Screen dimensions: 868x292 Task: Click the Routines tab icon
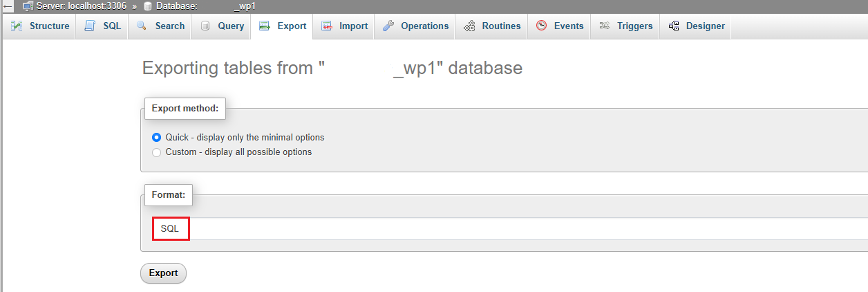[470, 26]
